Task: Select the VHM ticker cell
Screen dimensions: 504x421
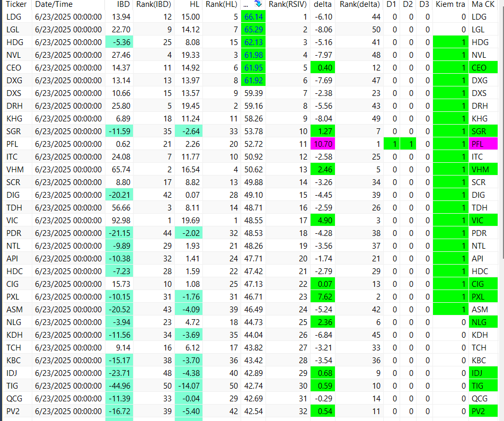Action: point(17,170)
